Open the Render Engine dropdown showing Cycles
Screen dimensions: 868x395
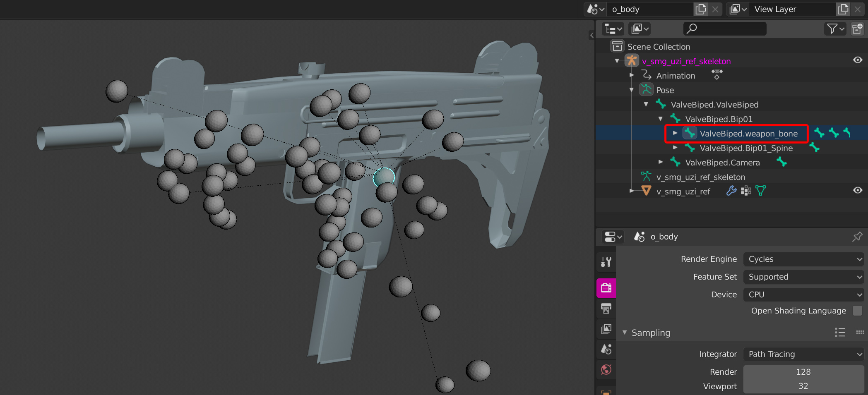click(x=803, y=259)
